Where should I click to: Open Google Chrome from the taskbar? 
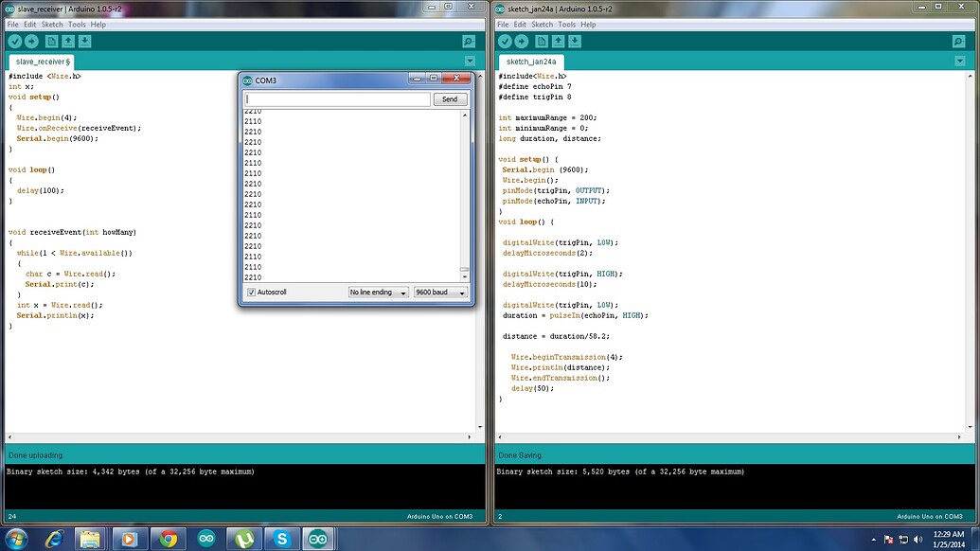click(169, 539)
